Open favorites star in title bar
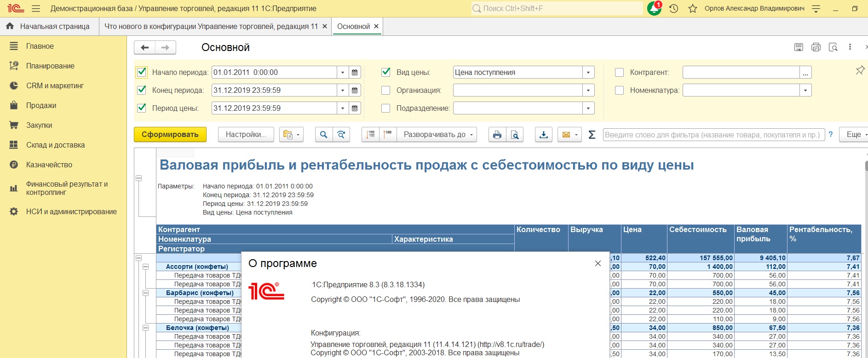The width and height of the screenshot is (868, 358). pos(693,9)
